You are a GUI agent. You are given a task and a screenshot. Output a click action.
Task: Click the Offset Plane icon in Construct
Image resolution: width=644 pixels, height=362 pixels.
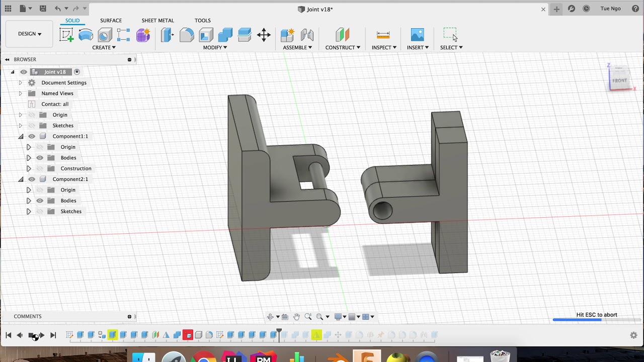pyautogui.click(x=342, y=35)
